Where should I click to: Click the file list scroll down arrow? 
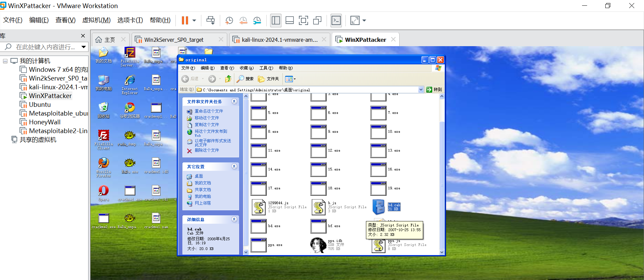click(x=442, y=252)
